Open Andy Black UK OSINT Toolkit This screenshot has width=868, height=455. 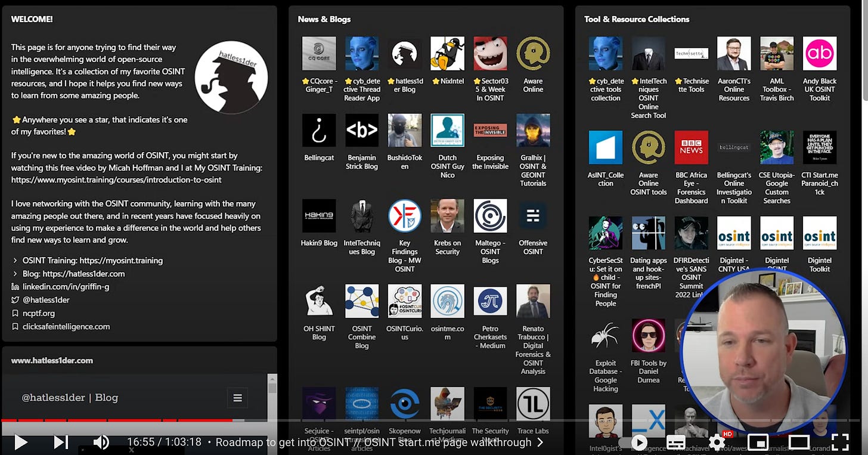click(x=820, y=54)
